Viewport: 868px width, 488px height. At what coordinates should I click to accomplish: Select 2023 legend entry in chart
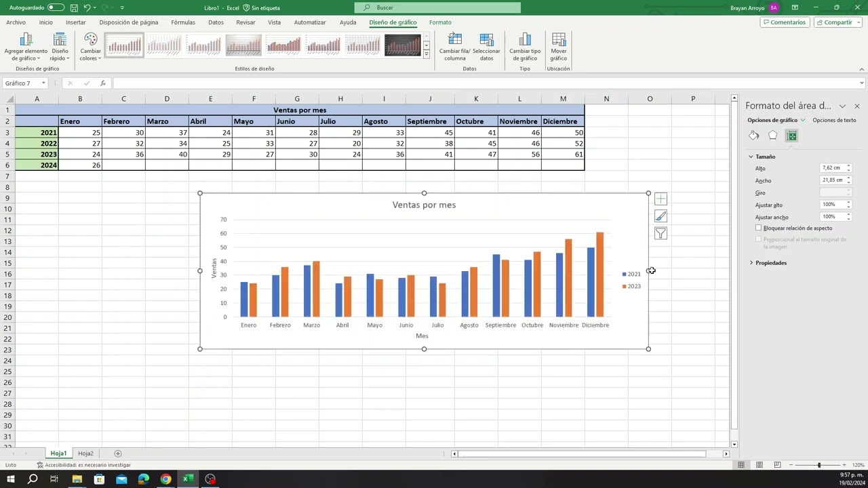631,286
